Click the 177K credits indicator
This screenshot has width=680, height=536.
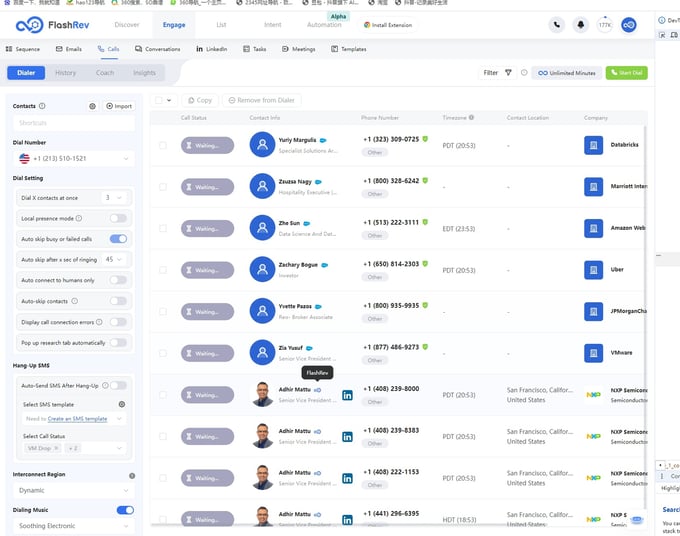click(x=605, y=25)
